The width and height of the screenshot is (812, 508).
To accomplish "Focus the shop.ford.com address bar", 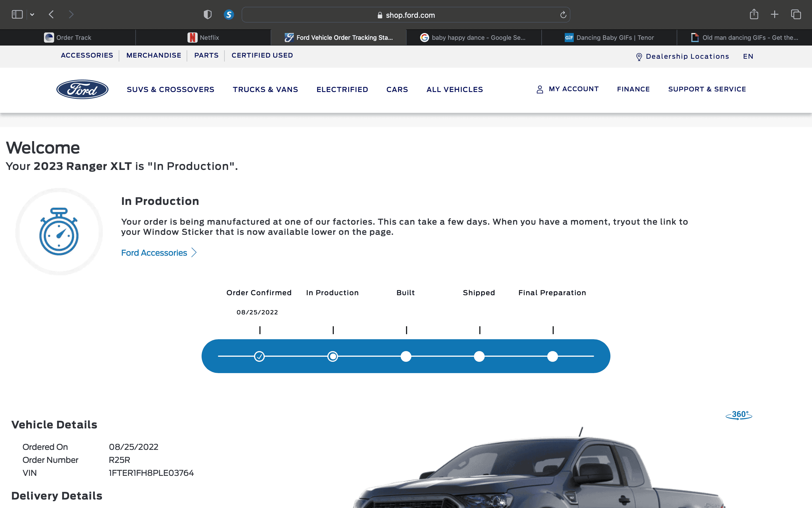I will pyautogui.click(x=406, y=15).
